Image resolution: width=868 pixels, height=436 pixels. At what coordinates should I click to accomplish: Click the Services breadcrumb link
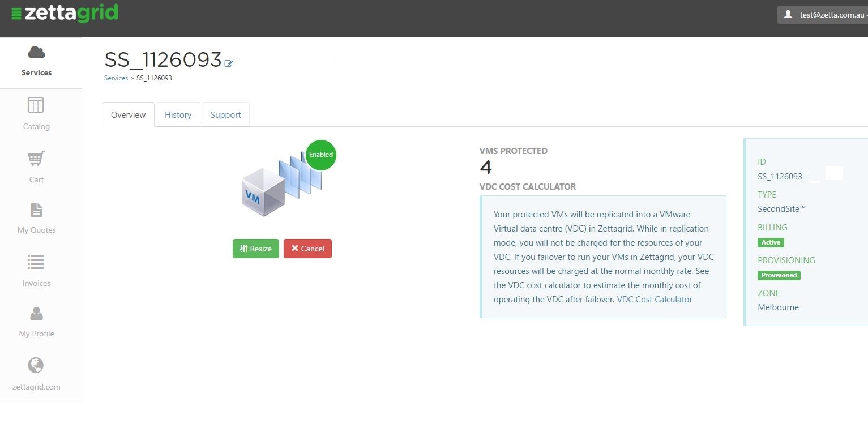point(116,78)
